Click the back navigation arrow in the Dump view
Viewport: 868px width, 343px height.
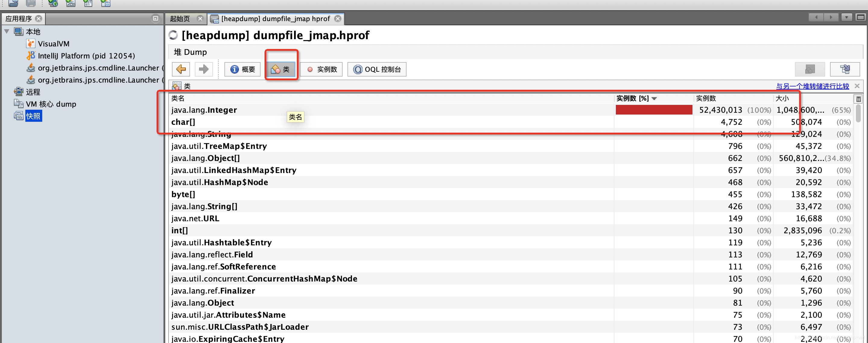coord(181,69)
